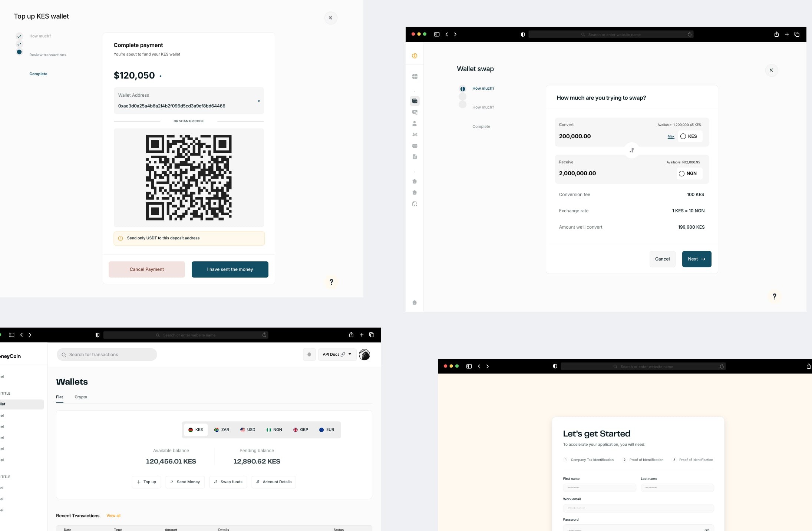Show tab overview in Wallet swap browser
Viewport: 812px width, 531px height.
797,34
